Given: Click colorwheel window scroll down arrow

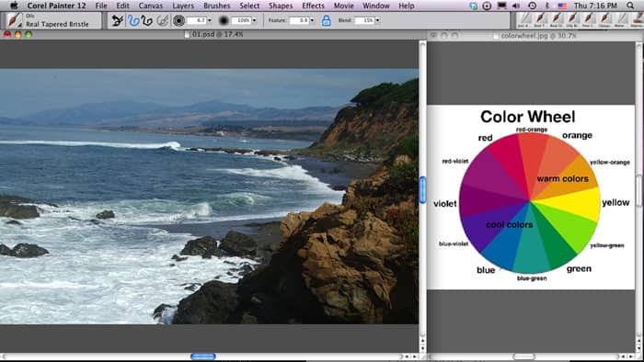Looking at the screenshot, I should coord(638,348).
